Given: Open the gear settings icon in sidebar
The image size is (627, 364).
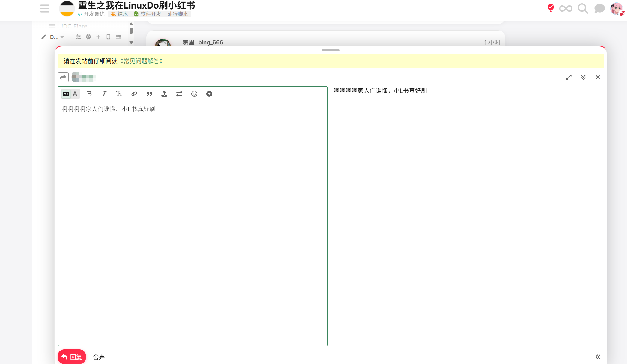Looking at the screenshot, I should (88, 37).
